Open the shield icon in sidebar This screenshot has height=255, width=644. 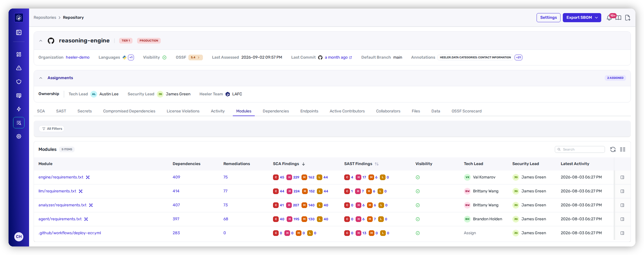[19, 82]
